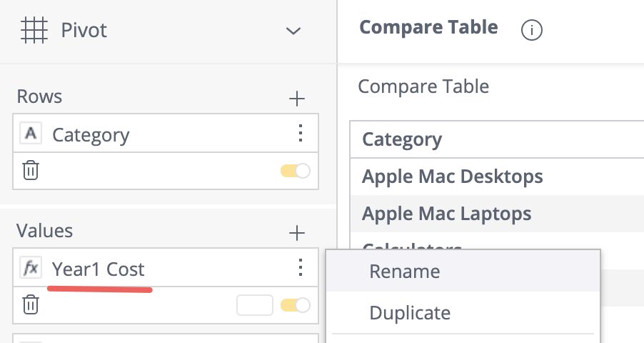The width and height of the screenshot is (644, 343).
Task: Delete the Category row field
Action: [31, 171]
